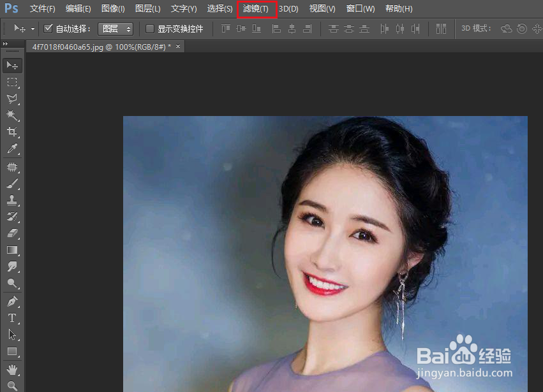Image resolution: width=543 pixels, height=392 pixels.
Task: Open the 3D(D) menu
Action: [x=288, y=9]
